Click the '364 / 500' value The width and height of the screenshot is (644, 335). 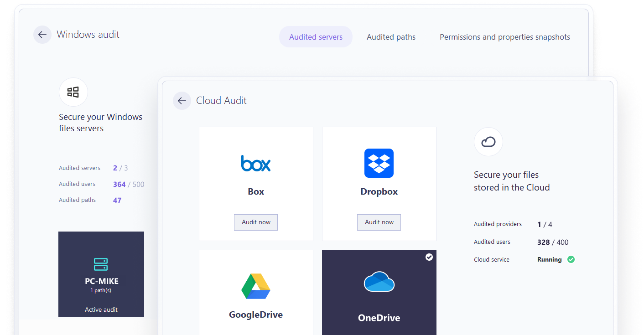(129, 185)
